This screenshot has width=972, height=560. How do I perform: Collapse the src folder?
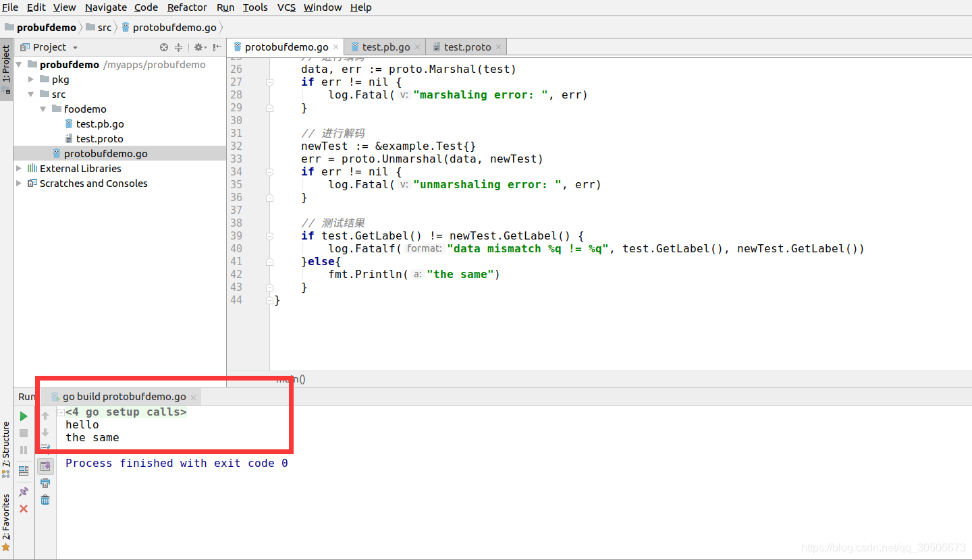point(31,94)
